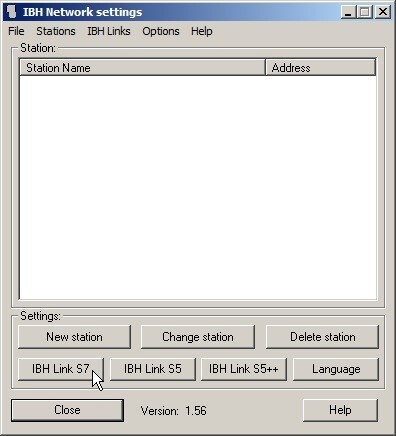
Task: Open the Options menu
Action: point(161,31)
